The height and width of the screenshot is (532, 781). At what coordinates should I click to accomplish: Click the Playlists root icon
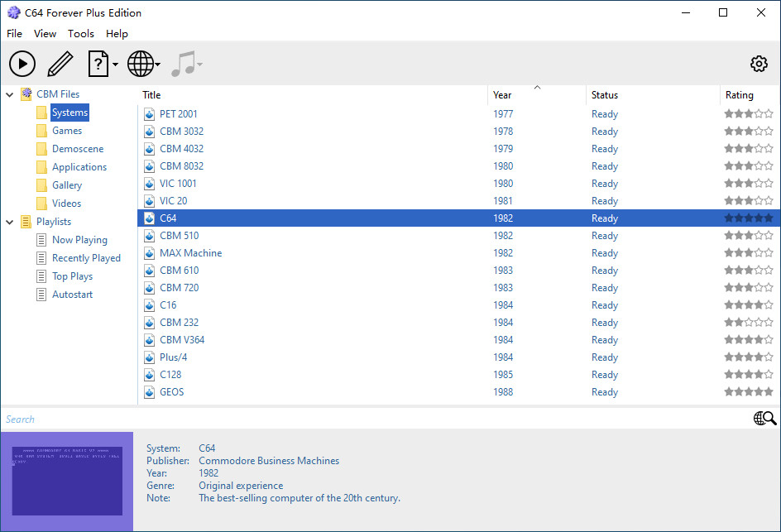pyautogui.click(x=26, y=222)
